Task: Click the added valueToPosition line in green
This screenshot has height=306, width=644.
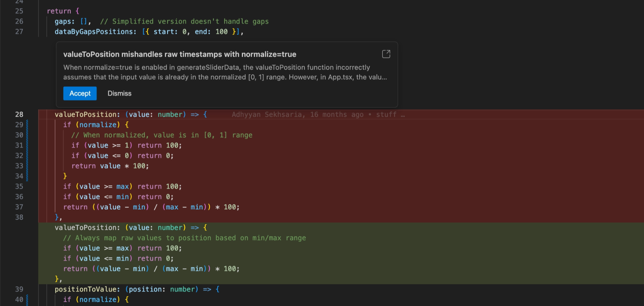Action: 131,228
